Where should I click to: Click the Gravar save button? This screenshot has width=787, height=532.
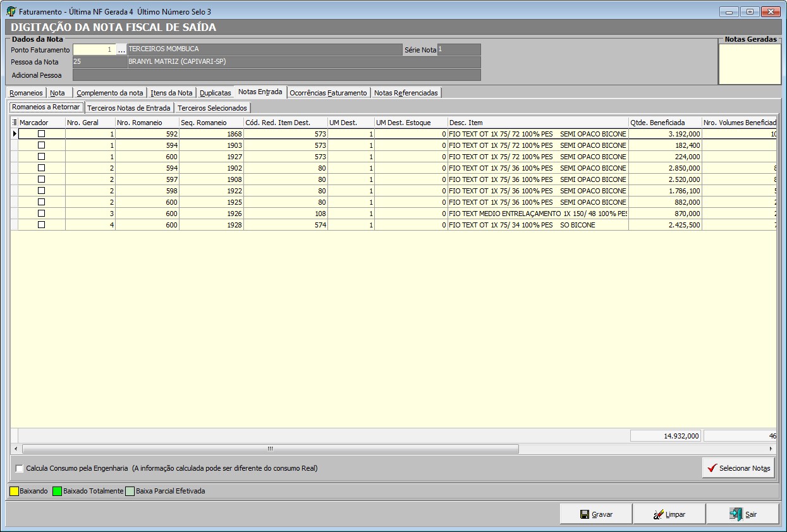point(596,514)
